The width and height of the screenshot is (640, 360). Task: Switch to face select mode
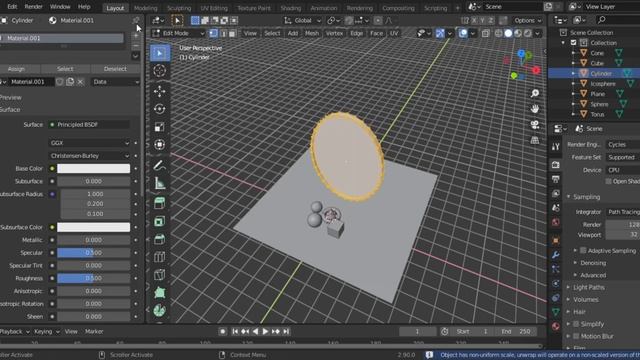pos(232,33)
